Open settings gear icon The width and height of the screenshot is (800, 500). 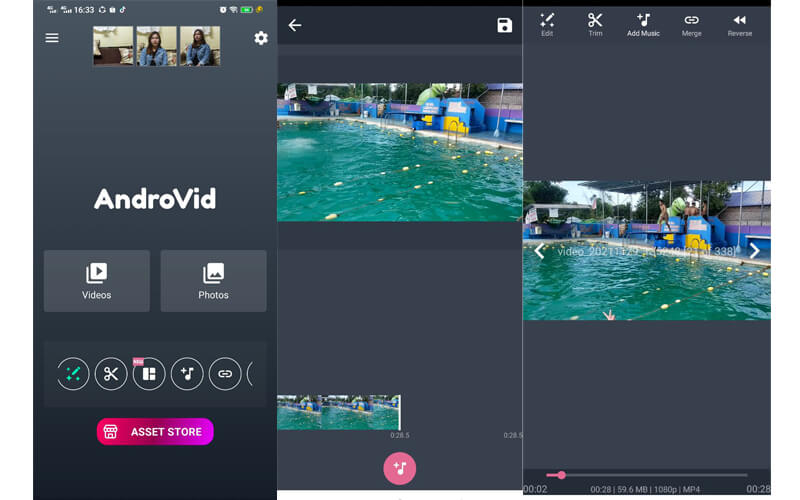pos(261,38)
